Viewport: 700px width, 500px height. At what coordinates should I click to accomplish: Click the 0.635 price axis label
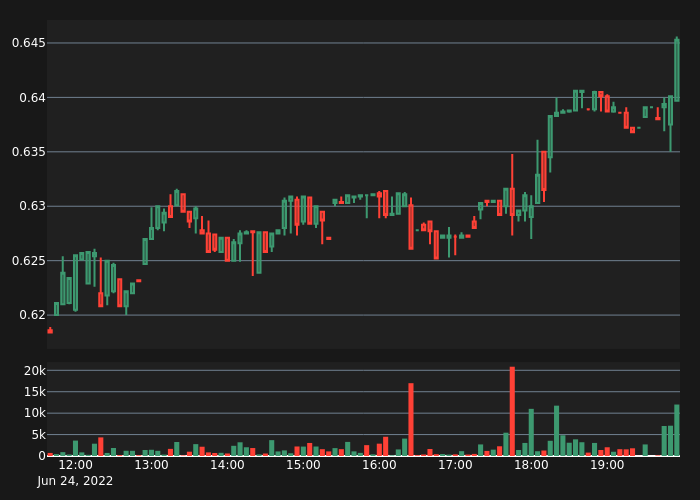[29, 152]
